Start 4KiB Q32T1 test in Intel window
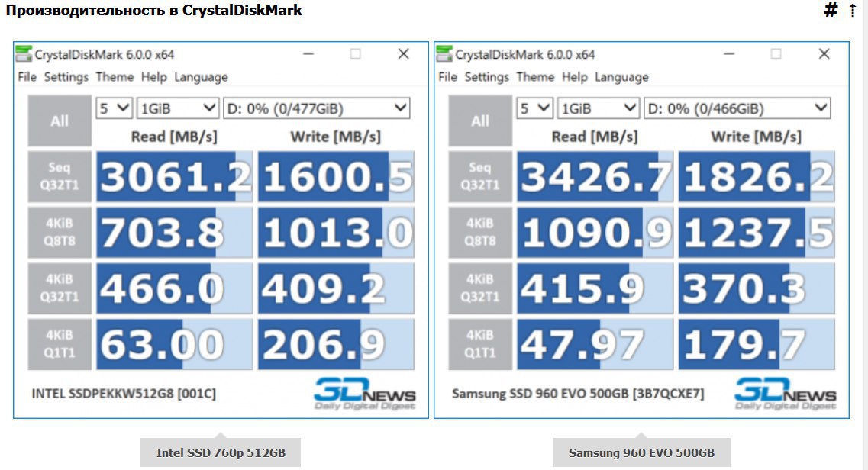The image size is (868, 470). point(60,288)
